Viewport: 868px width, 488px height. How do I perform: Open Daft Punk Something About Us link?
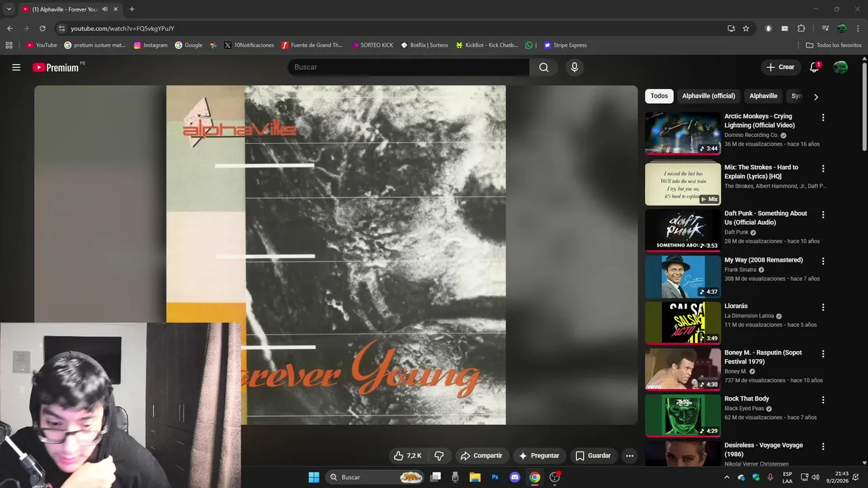766,218
